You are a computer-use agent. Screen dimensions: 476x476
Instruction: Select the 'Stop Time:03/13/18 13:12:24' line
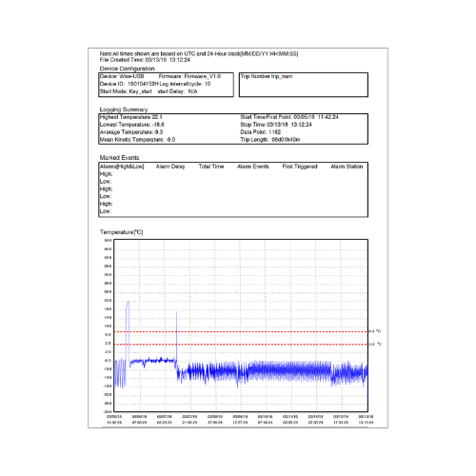(276, 125)
